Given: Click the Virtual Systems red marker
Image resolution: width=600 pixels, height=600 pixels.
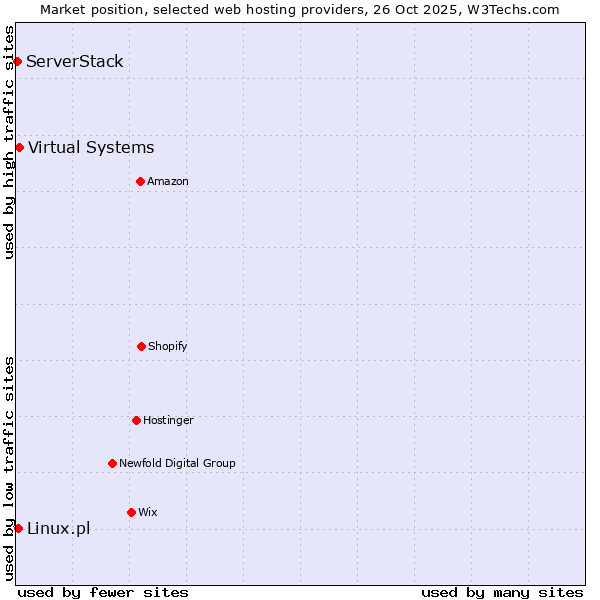Looking at the screenshot, I should 19,148.
